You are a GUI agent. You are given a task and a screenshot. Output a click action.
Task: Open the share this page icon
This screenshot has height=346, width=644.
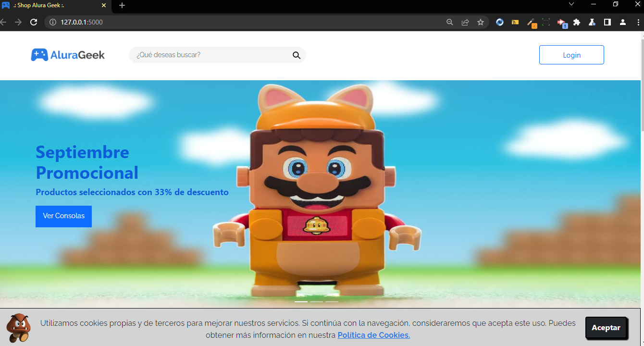[x=465, y=22]
